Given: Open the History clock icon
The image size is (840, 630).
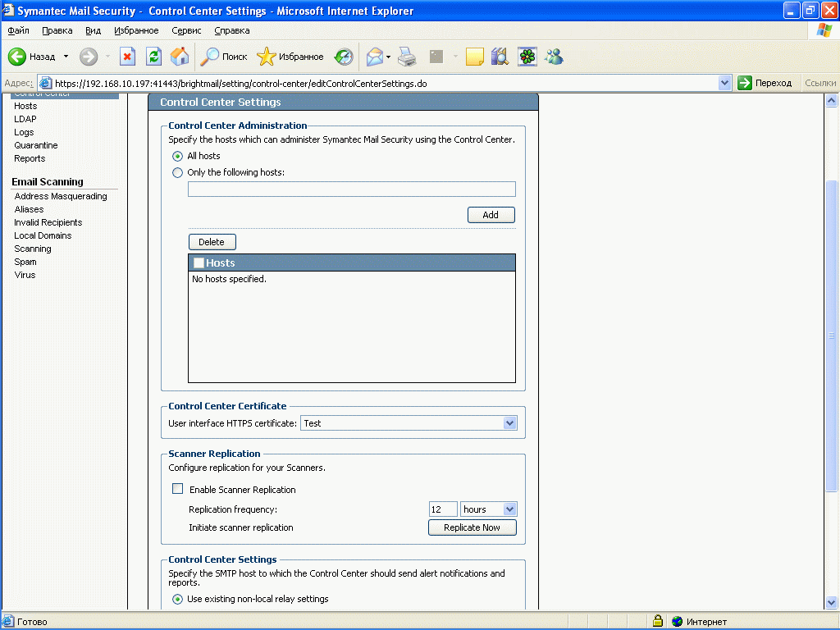Looking at the screenshot, I should pos(344,57).
